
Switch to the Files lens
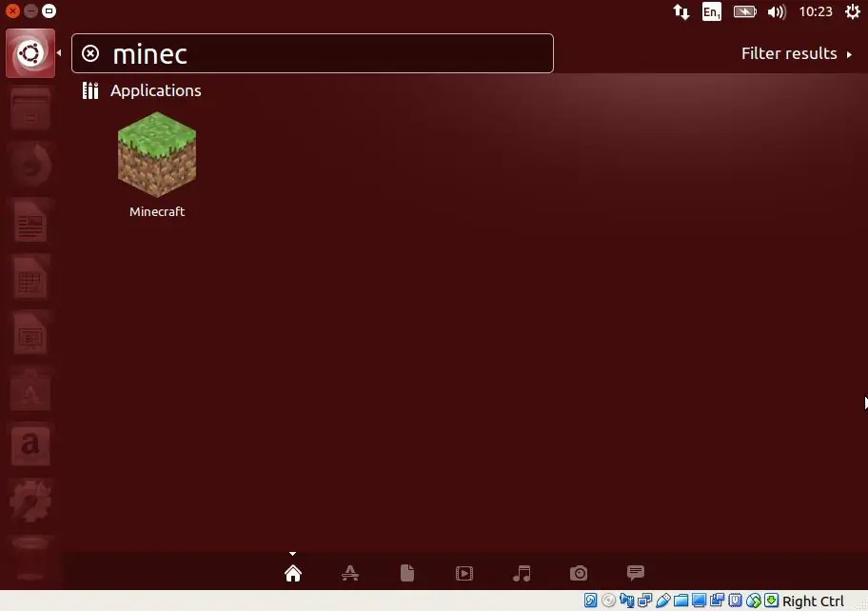coord(407,573)
